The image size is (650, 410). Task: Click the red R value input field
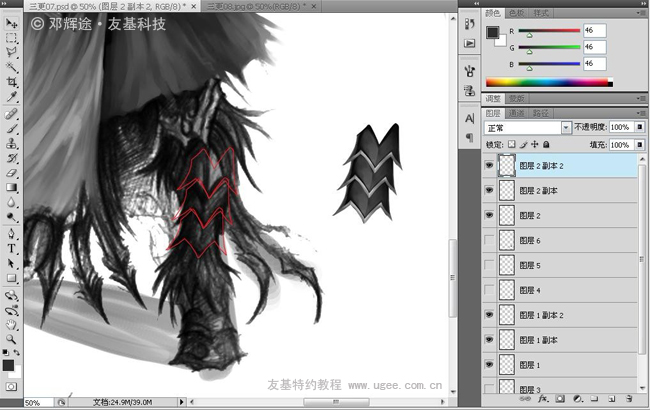[x=594, y=30]
